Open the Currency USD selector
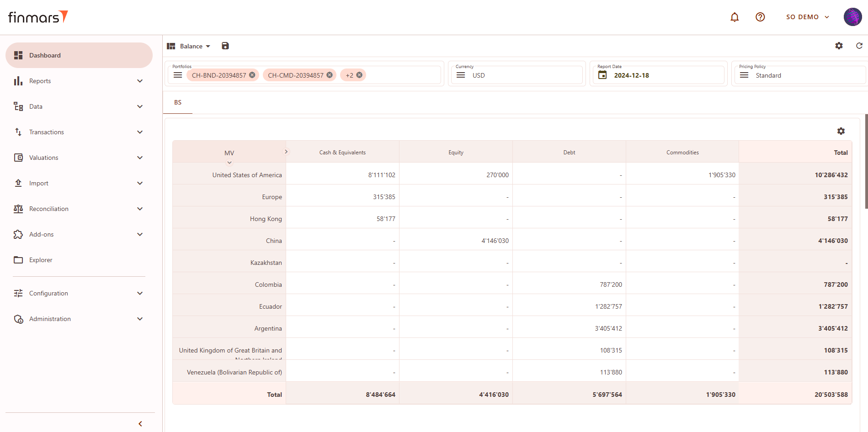Image resolution: width=868 pixels, height=432 pixels. (x=517, y=75)
